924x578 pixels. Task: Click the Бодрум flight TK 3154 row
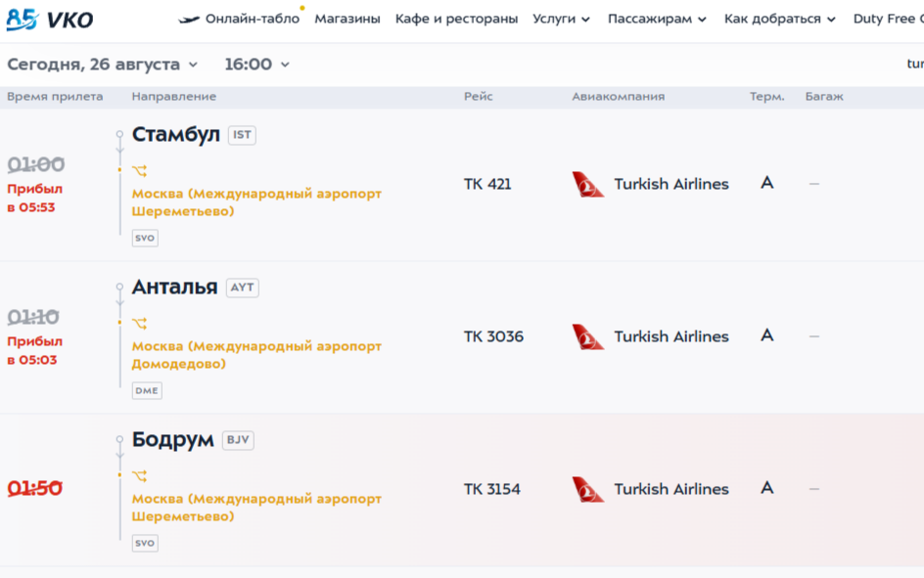click(462, 490)
